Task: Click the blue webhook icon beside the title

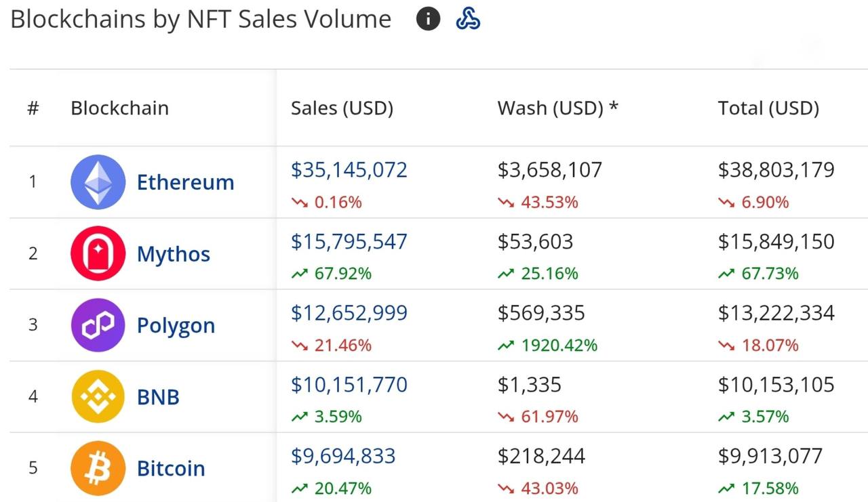Action: click(468, 19)
